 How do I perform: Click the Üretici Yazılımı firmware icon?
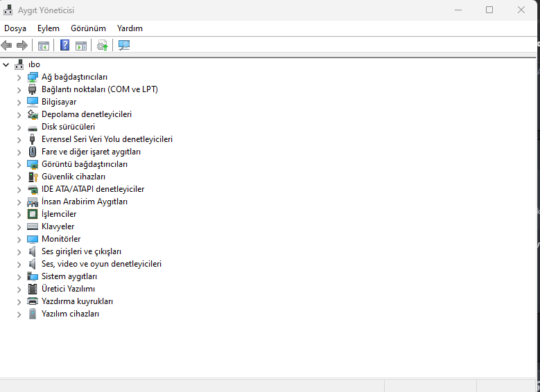coord(33,289)
